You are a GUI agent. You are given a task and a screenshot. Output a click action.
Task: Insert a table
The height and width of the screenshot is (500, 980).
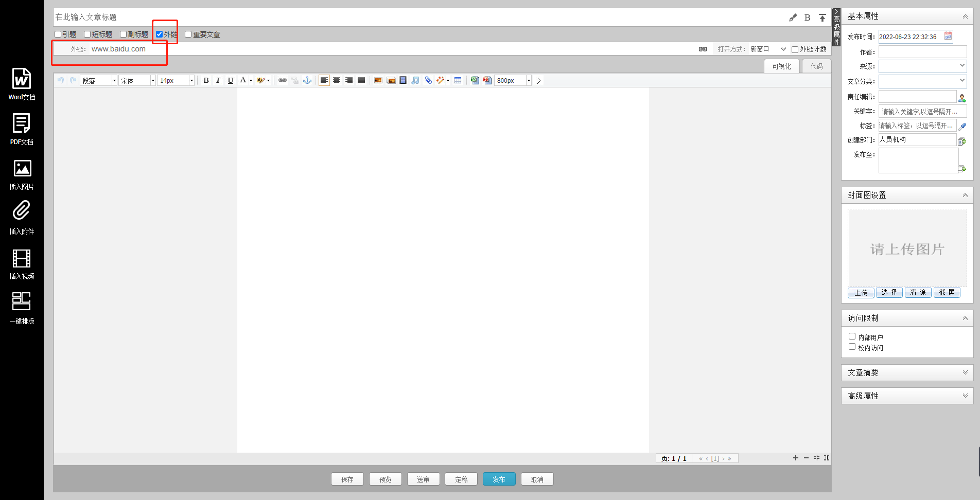click(x=458, y=80)
